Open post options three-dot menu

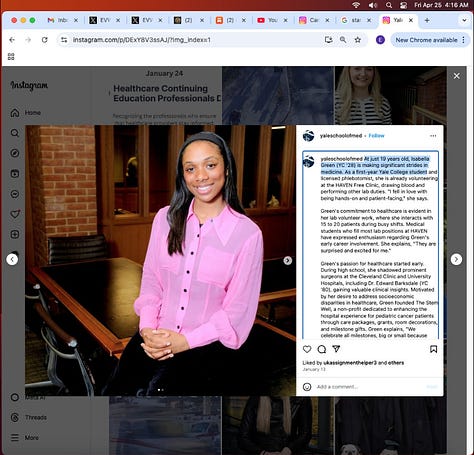(433, 136)
